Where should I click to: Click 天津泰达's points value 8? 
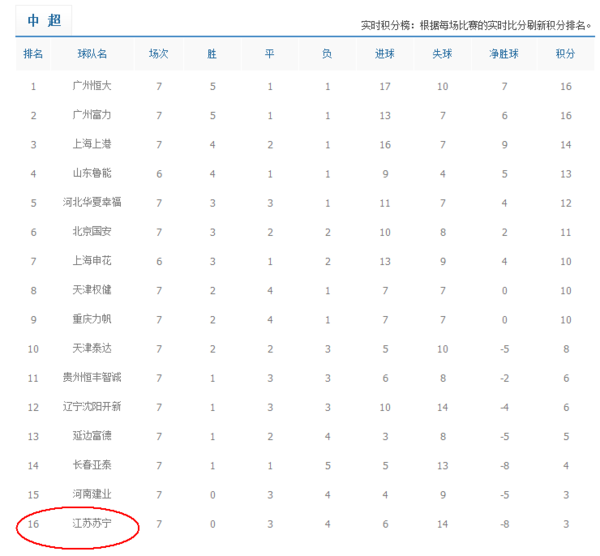[x=566, y=349]
